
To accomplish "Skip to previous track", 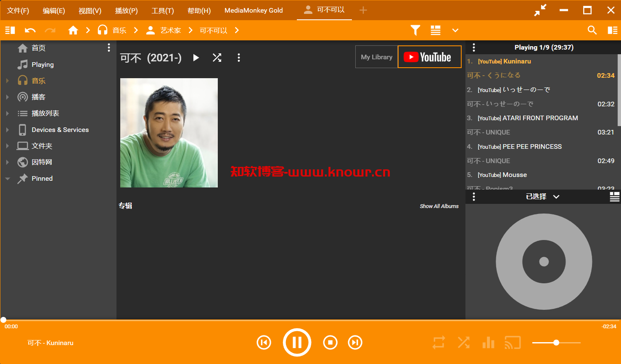I will (x=264, y=343).
